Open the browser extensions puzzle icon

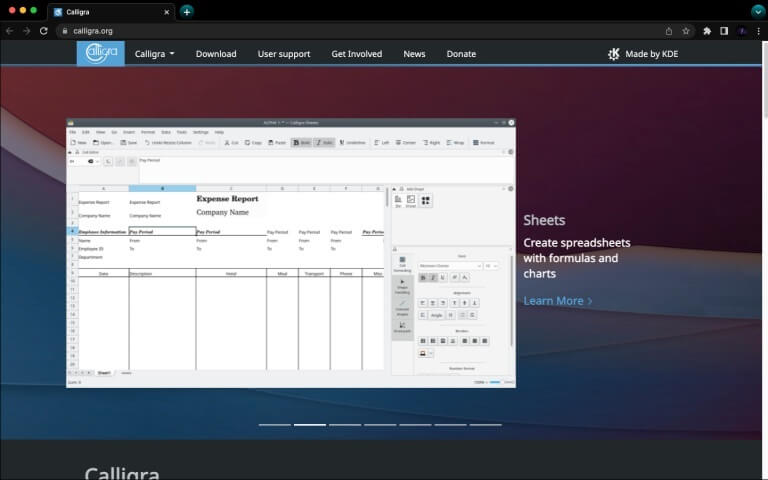click(707, 31)
